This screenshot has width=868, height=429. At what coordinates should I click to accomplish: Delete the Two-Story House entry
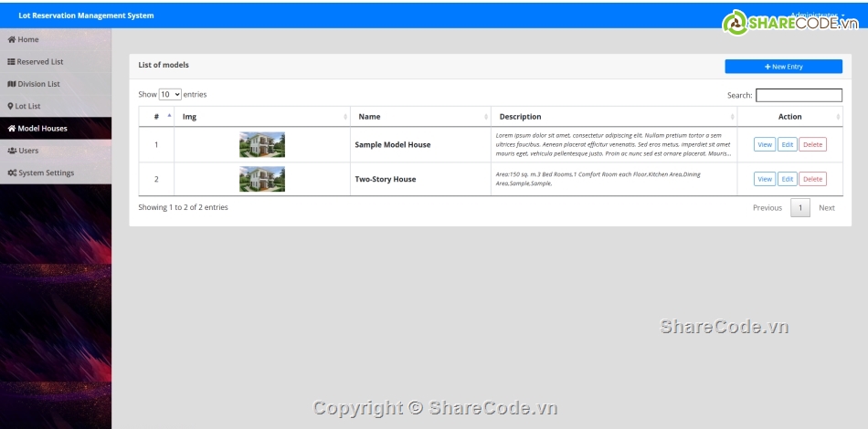click(x=812, y=179)
